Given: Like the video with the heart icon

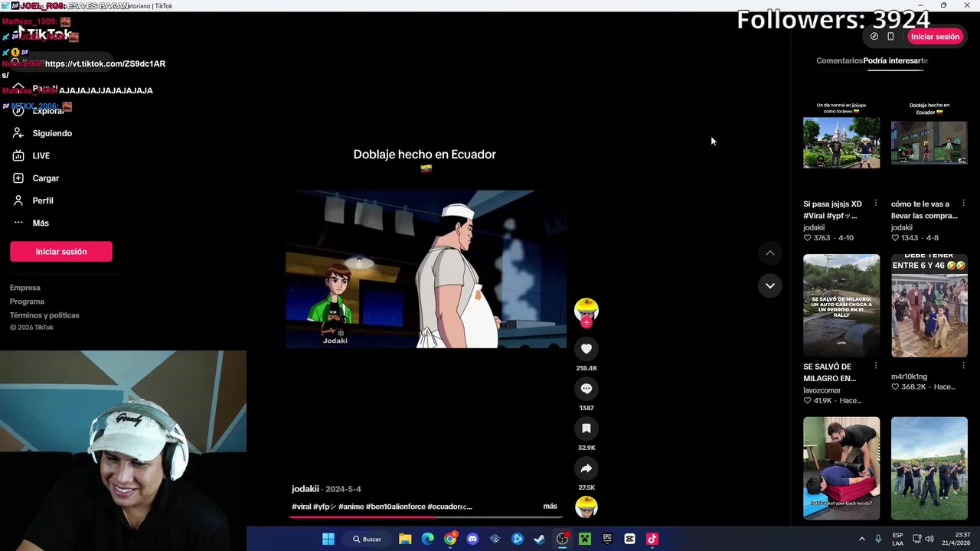Looking at the screenshot, I should click(x=586, y=349).
